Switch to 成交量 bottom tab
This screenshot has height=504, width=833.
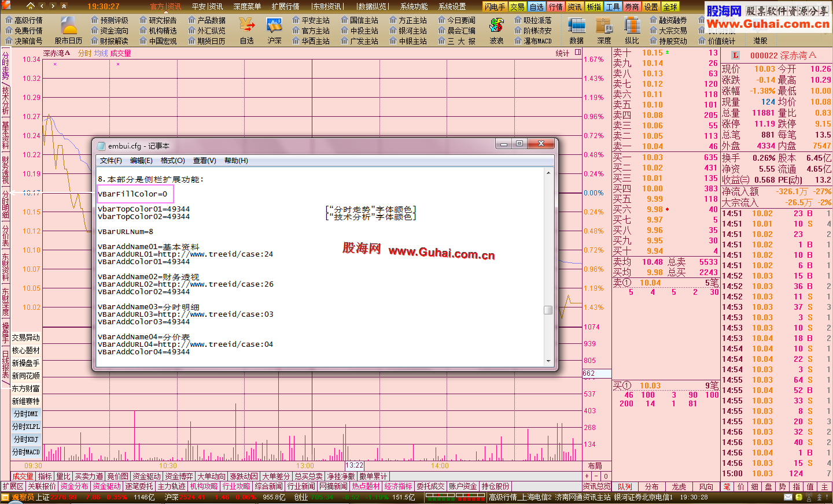tap(23, 476)
